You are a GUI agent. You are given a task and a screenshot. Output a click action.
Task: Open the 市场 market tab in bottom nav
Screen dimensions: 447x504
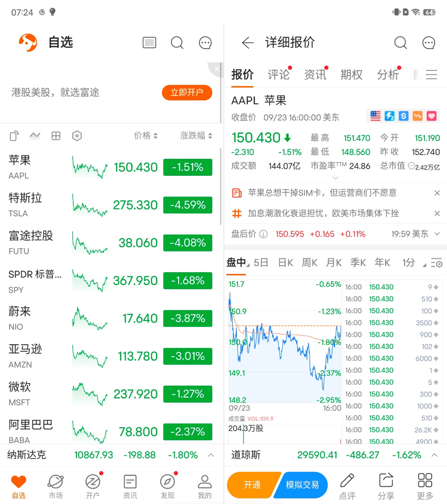pos(56,486)
